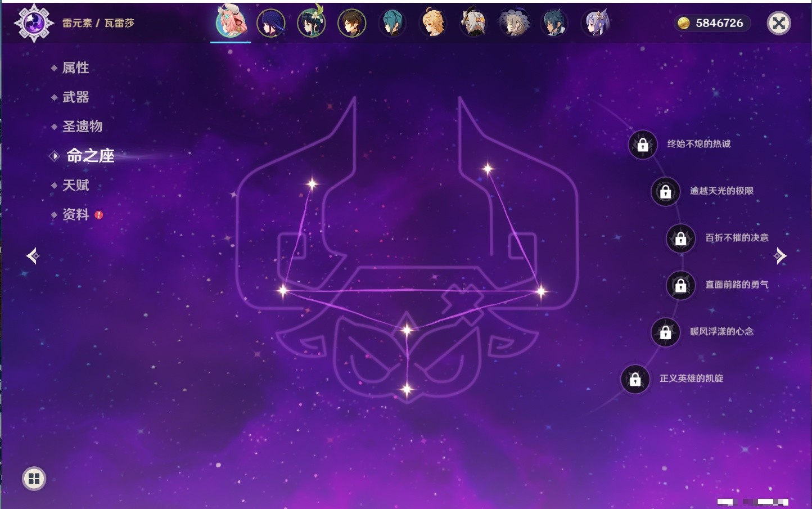Click the upper-right star on the constellation
The image size is (812, 509).
click(x=488, y=168)
